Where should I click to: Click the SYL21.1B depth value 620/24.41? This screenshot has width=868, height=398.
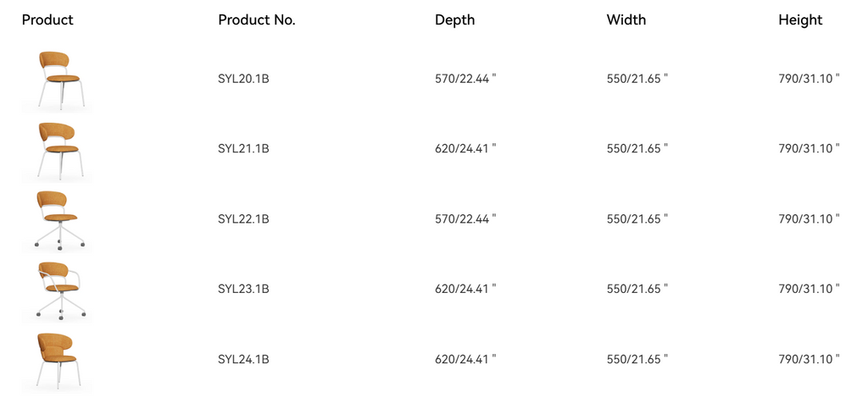pyautogui.click(x=465, y=149)
